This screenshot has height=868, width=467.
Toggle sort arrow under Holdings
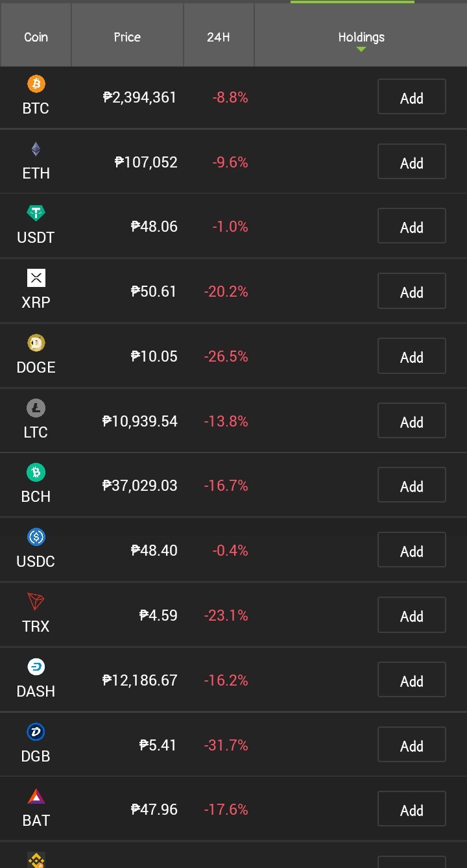[x=361, y=49]
